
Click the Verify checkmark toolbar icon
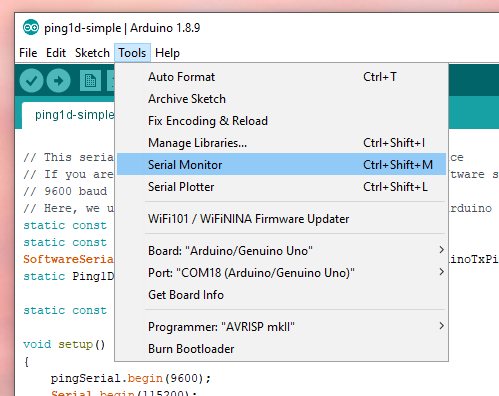(31, 81)
